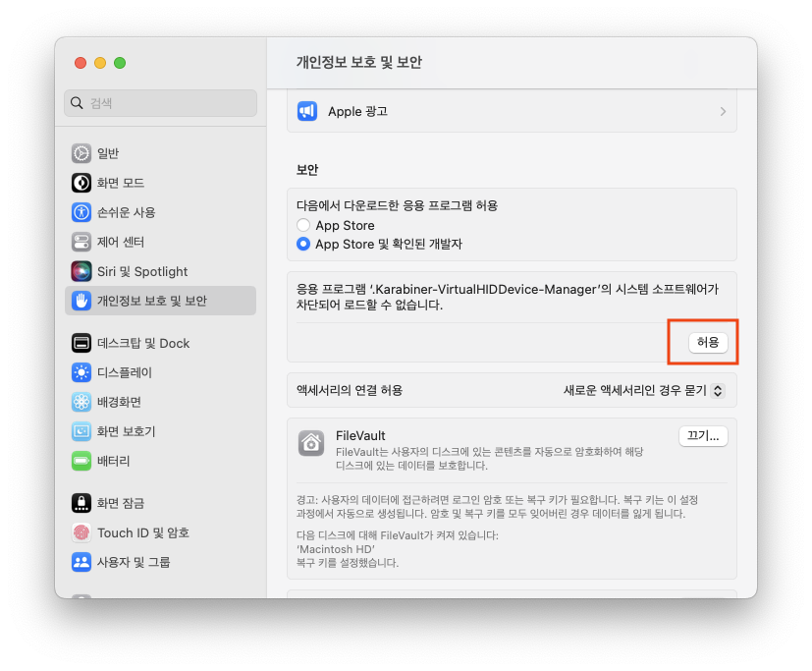Screen dimensions: 812x671
Task: Open Apple 광고 row chevron
Action: (x=723, y=111)
